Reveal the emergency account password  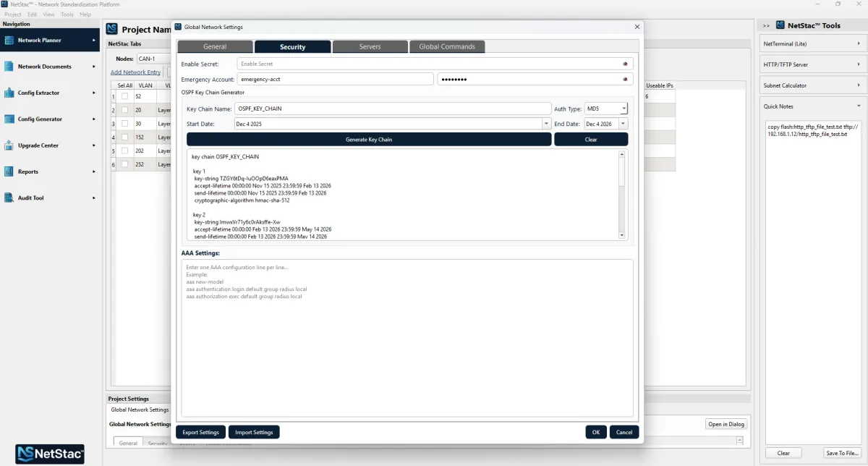[625, 79]
